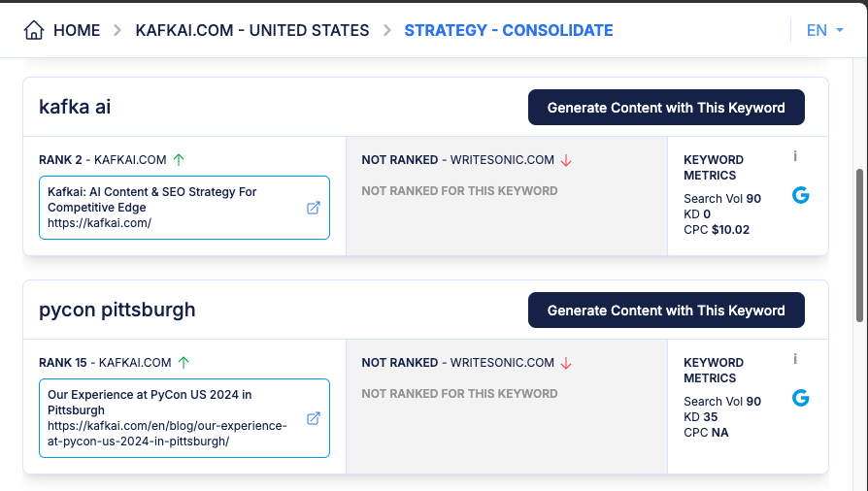Viewport: 868px width, 491px height.
Task: Click red down arrow in kafka ai card
Action: coord(567,160)
